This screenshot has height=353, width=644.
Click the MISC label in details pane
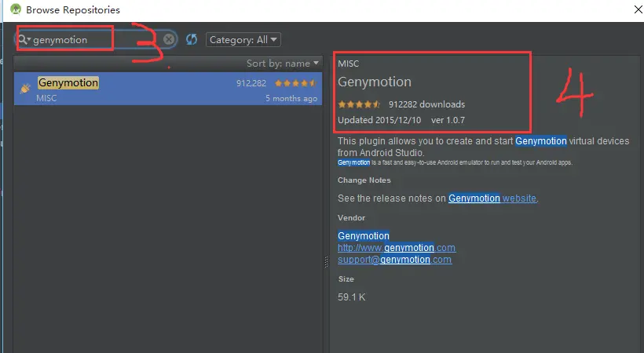[348, 64]
